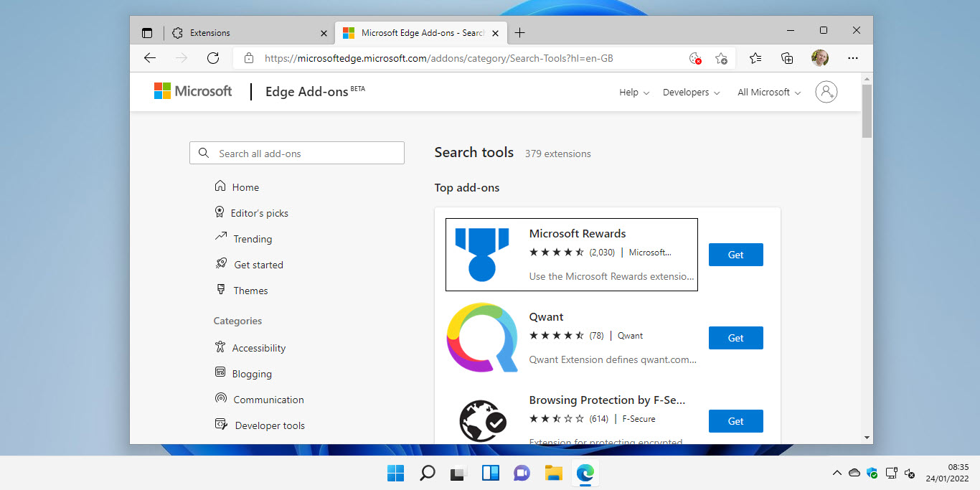
Task: Click the search all add-ons field
Action: (296, 153)
